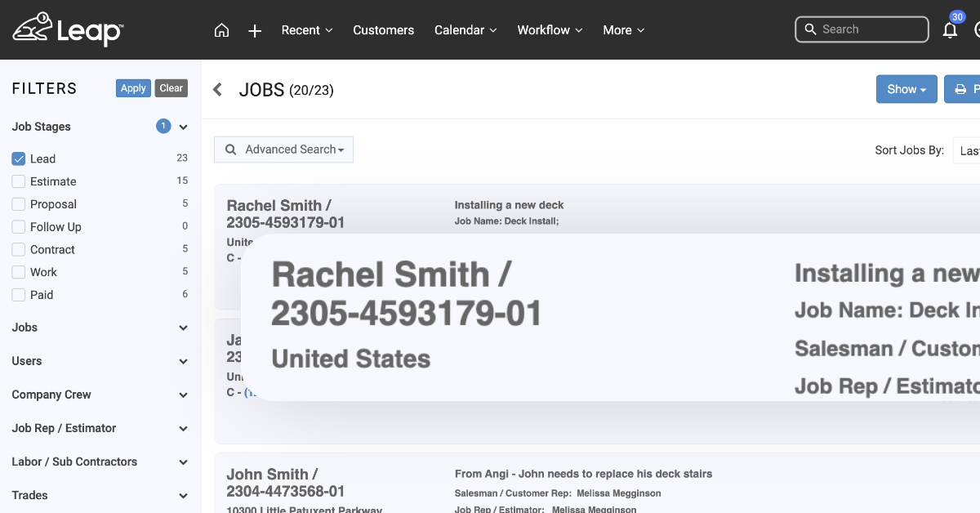Click the back arrow beside JOBS
This screenshot has width=980, height=513.
[x=218, y=90]
